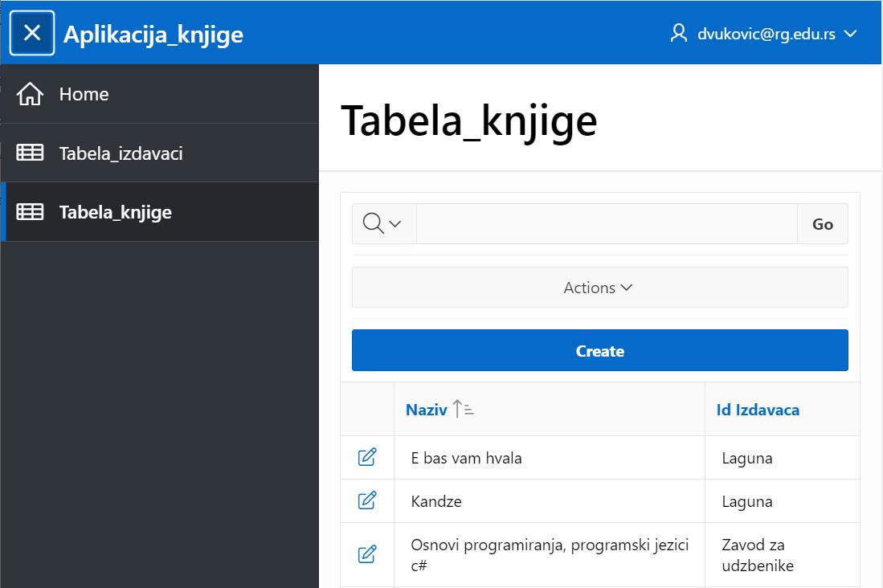883x588 pixels.
Task: Go to Home in the sidebar
Action: [x=84, y=94]
